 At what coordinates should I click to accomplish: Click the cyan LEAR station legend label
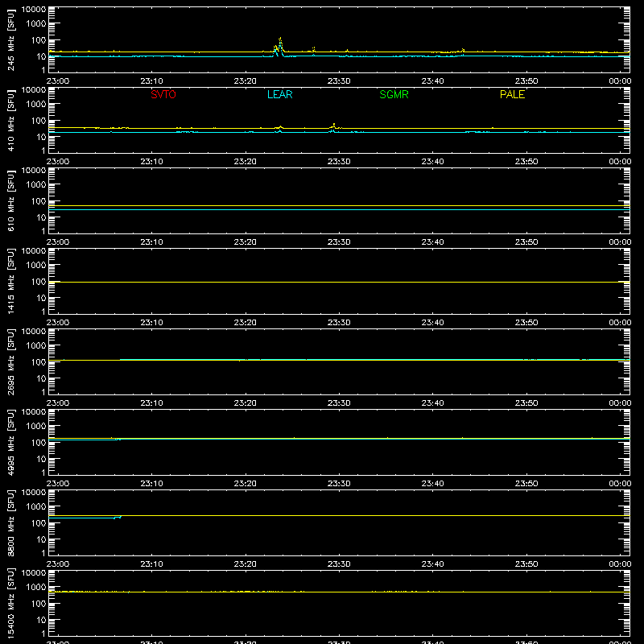(279, 94)
